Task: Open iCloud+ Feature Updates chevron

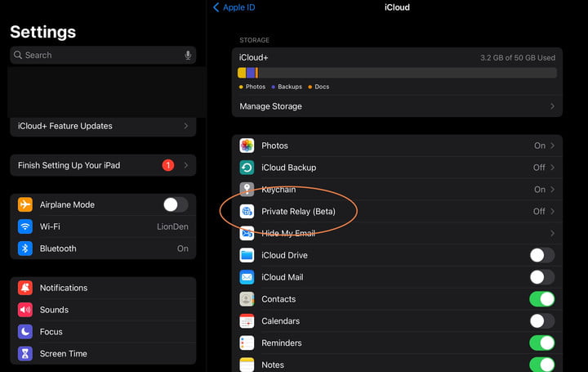Action: pos(186,126)
